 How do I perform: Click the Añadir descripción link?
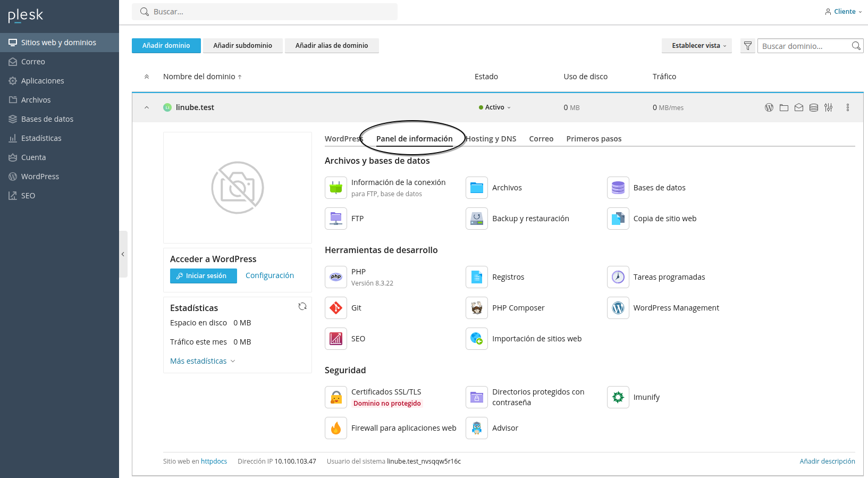tap(827, 462)
